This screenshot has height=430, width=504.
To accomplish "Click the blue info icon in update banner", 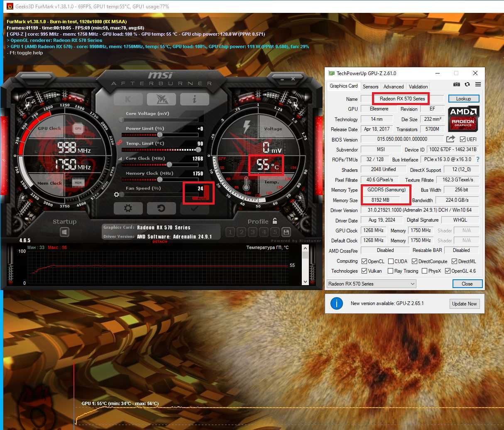I will coord(337,303).
